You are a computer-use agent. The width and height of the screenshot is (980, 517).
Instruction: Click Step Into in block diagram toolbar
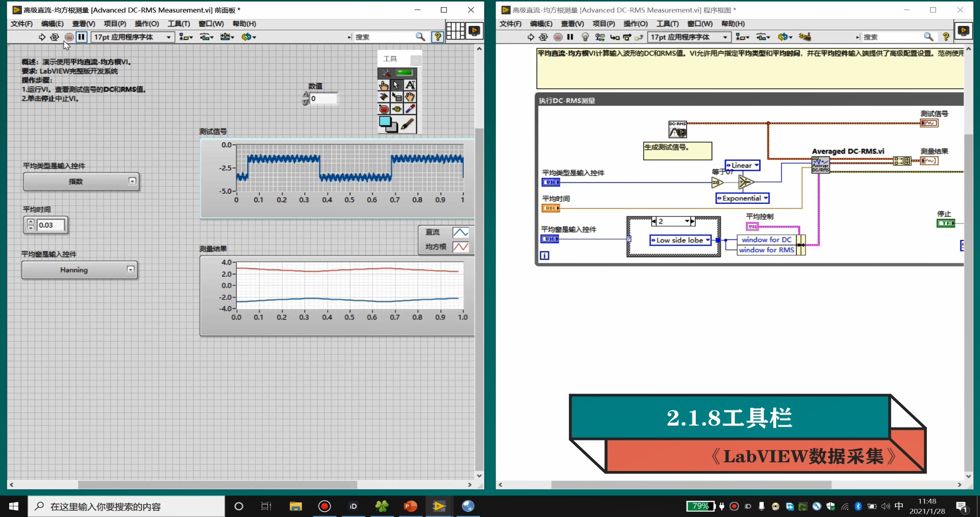615,37
